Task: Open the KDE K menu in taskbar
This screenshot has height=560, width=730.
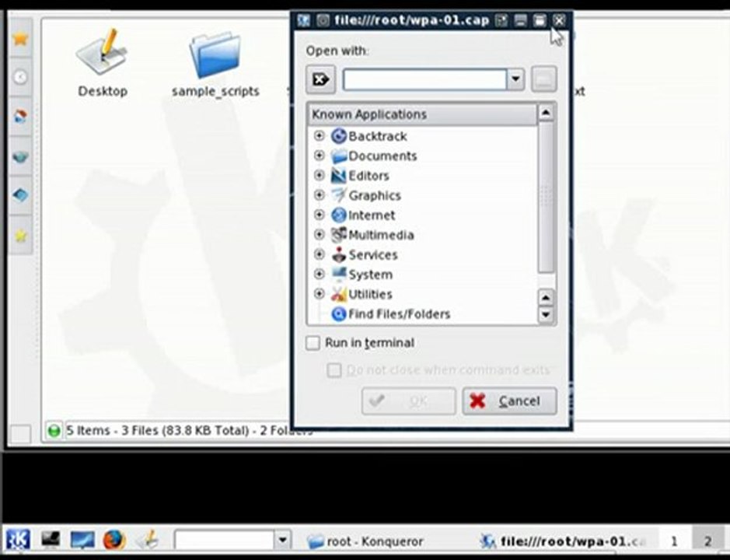Action: coord(18,540)
